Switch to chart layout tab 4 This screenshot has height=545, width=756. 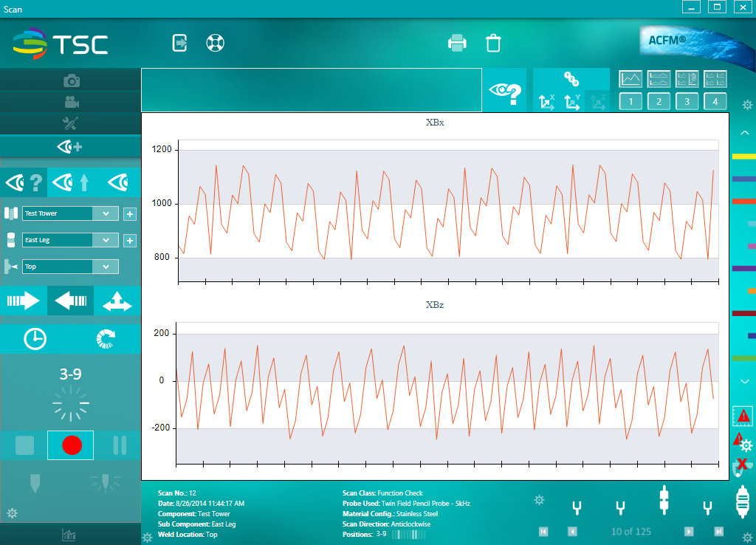click(x=715, y=102)
